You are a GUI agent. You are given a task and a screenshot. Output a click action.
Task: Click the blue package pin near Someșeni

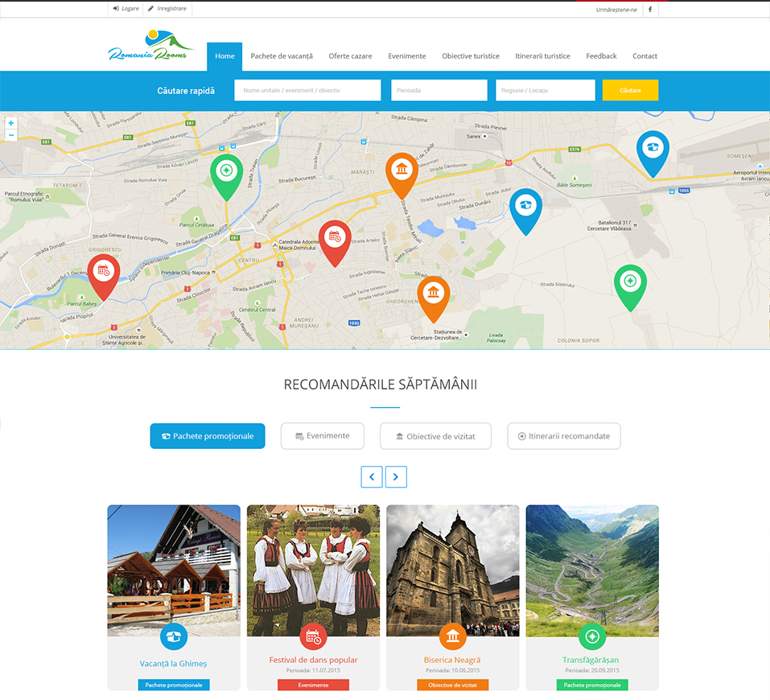(x=653, y=149)
